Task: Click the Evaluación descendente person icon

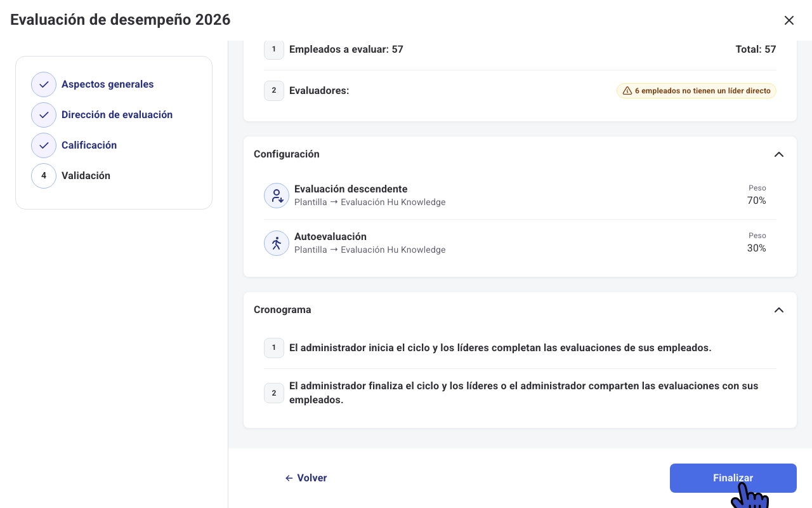Action: tap(277, 196)
